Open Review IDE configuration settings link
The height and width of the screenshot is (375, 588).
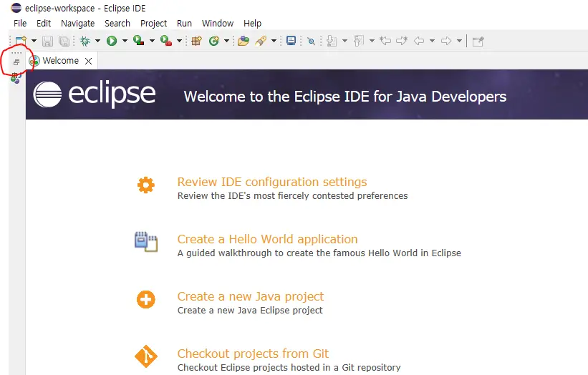tap(272, 182)
